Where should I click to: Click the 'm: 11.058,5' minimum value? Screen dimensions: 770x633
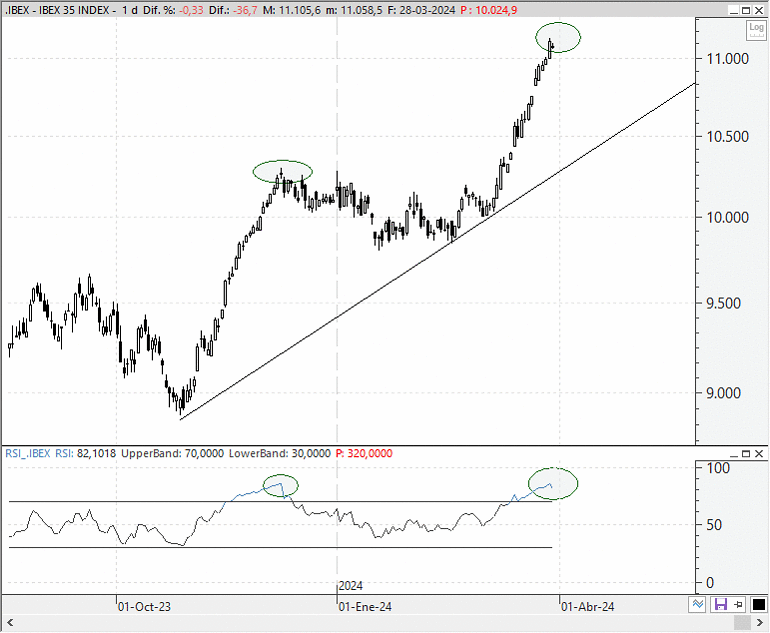[354, 10]
